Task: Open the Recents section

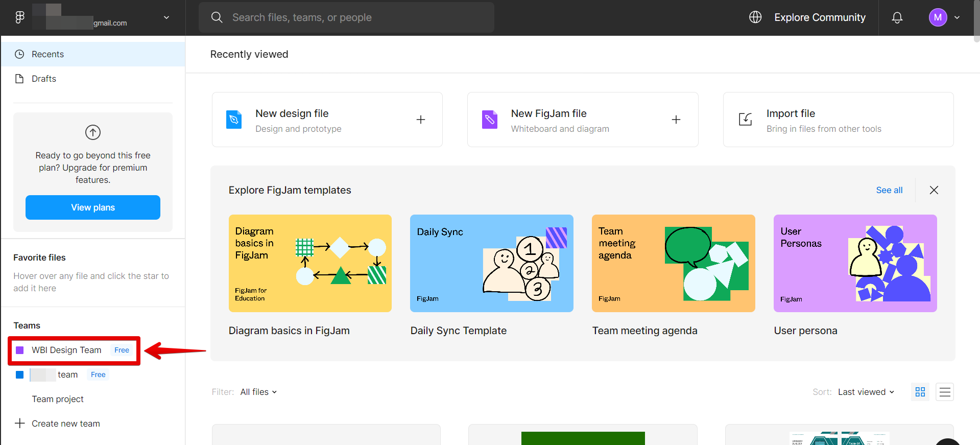Action: [47, 54]
